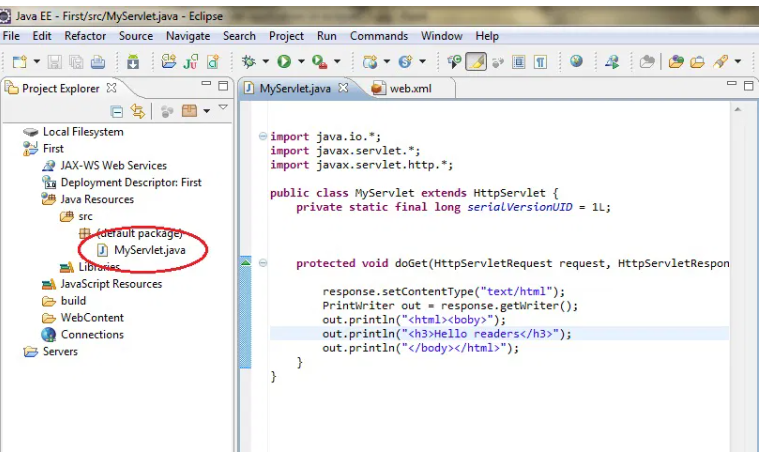
Task: Click the Print icon in toolbar
Action: coord(97,62)
